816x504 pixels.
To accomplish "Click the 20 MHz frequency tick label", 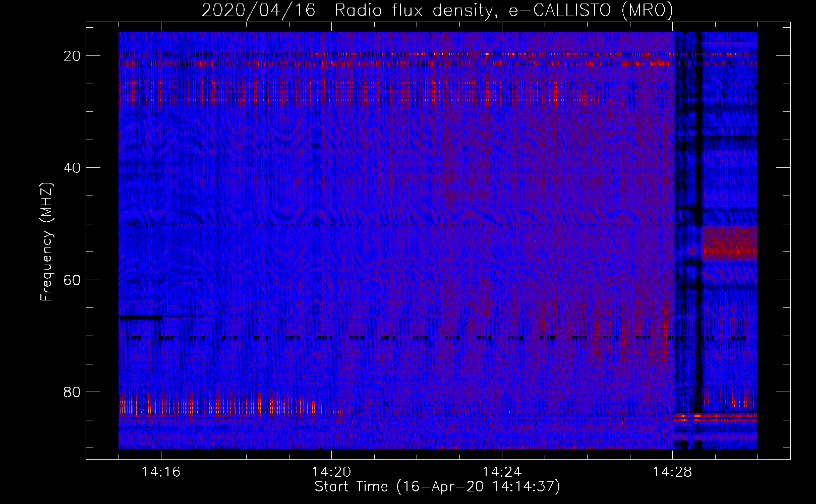I will click(72, 56).
